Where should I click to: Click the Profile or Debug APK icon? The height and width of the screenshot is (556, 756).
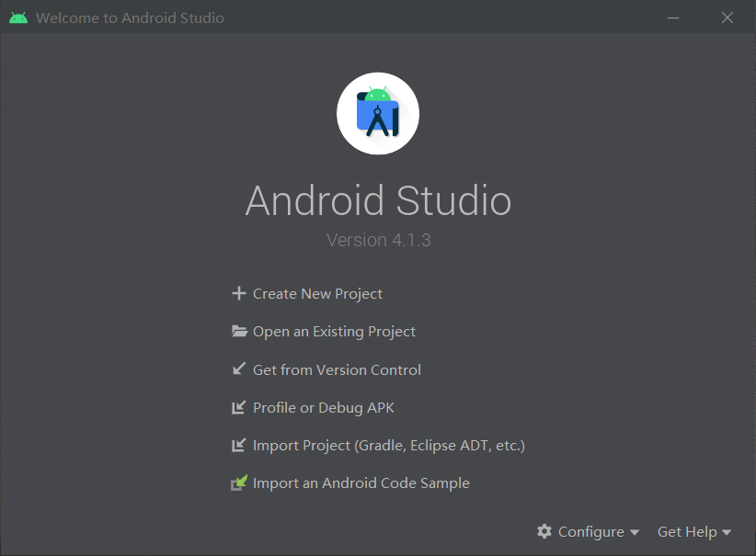239,407
